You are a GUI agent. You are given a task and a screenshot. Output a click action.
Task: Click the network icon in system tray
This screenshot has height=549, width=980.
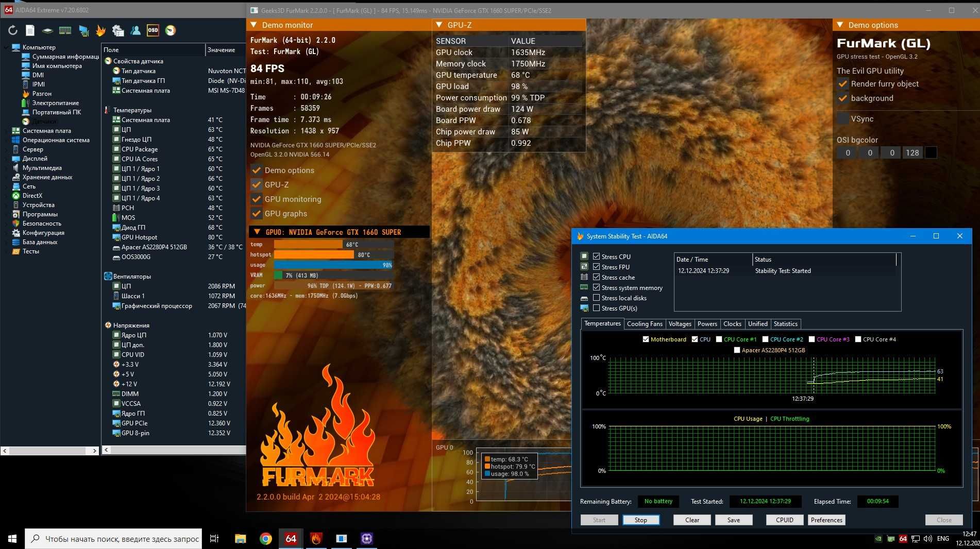pyautogui.click(x=916, y=539)
